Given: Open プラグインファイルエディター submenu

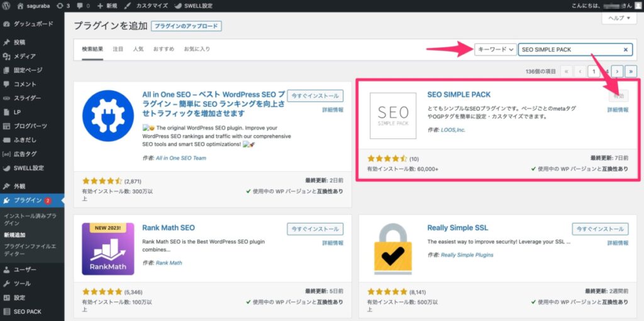Looking at the screenshot, I should click(x=30, y=251).
